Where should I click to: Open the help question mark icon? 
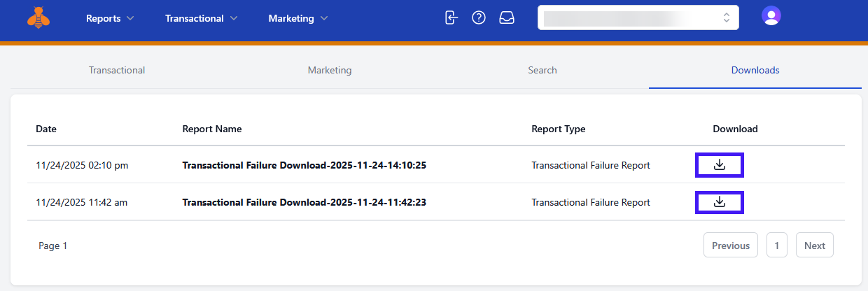click(x=479, y=18)
